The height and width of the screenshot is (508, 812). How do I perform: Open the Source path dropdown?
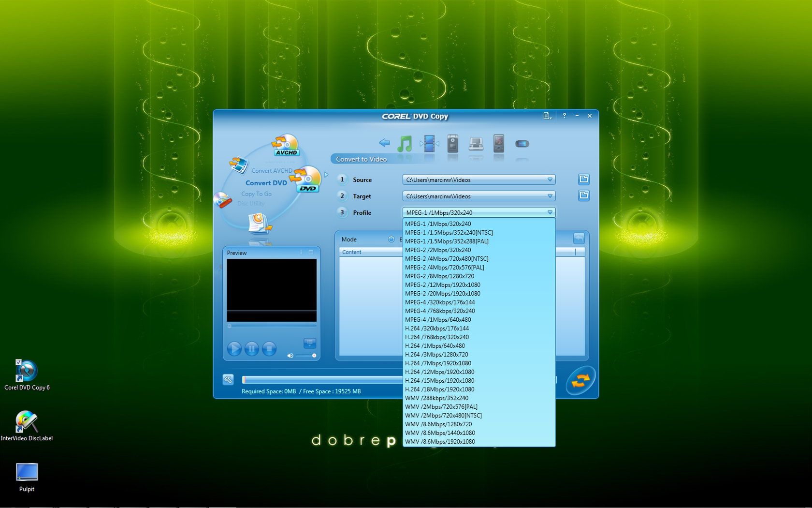(x=550, y=179)
